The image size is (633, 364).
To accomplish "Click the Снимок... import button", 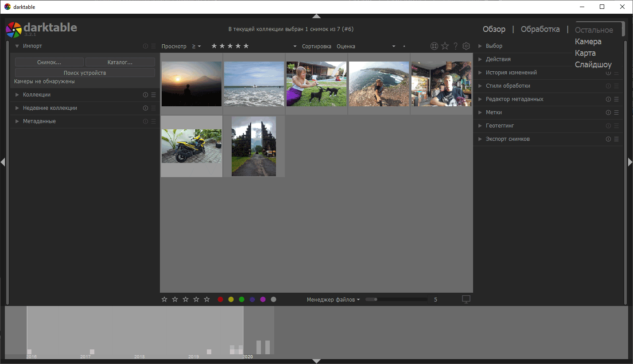I will pos(49,62).
